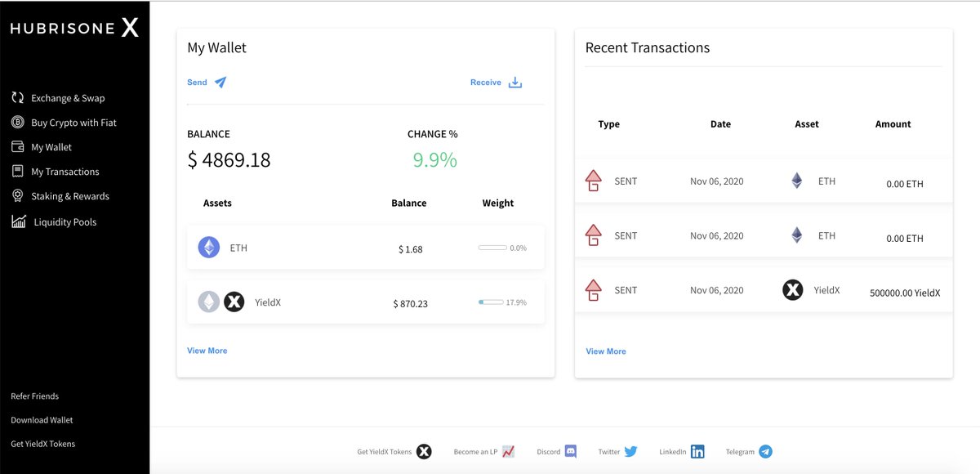Click the Twitter bird icon
The height and width of the screenshot is (474, 980).
pos(630,451)
